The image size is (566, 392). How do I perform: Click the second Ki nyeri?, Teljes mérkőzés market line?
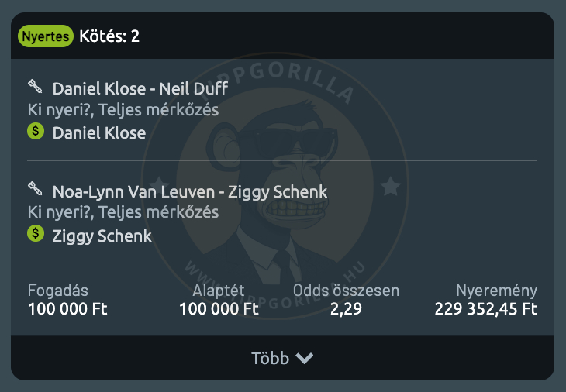pyautogui.click(x=123, y=212)
